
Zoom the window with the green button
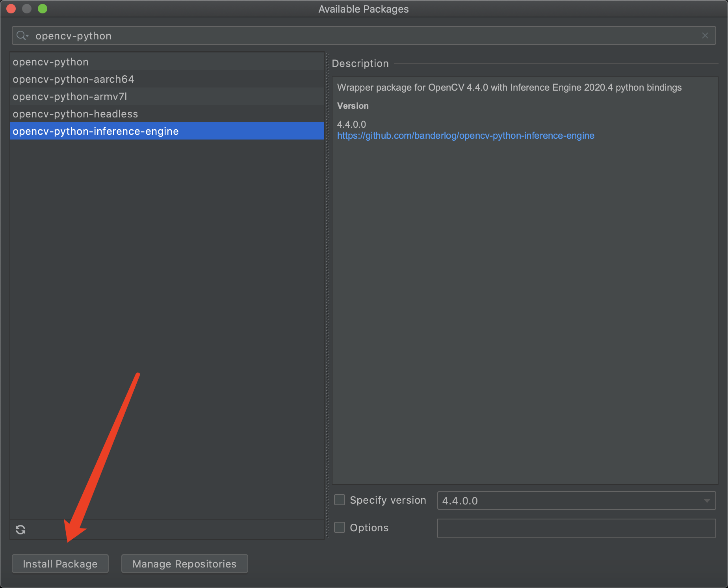pos(43,9)
